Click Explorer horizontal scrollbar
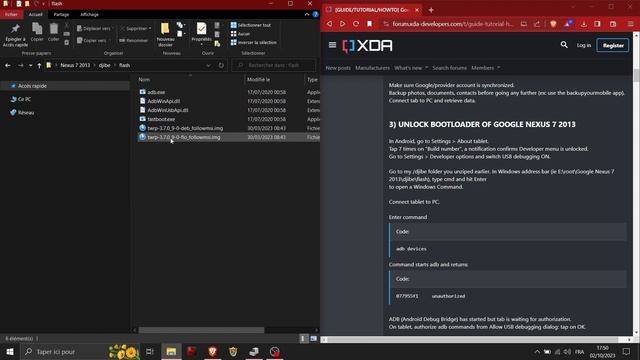 pos(201,330)
